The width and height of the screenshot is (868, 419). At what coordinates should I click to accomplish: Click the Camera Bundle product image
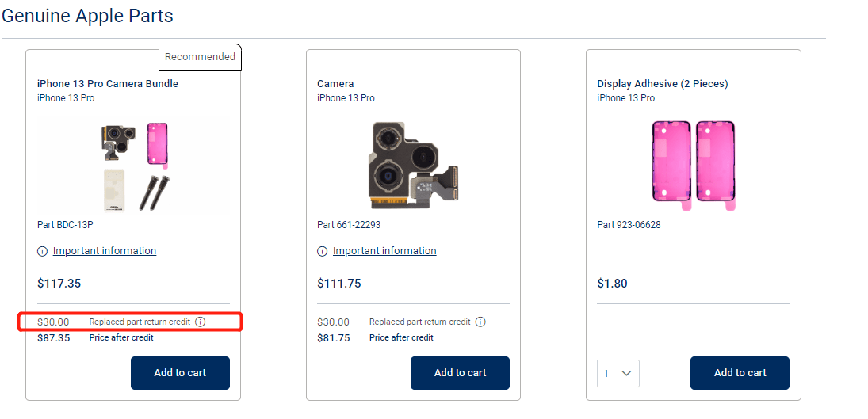pyautogui.click(x=133, y=166)
